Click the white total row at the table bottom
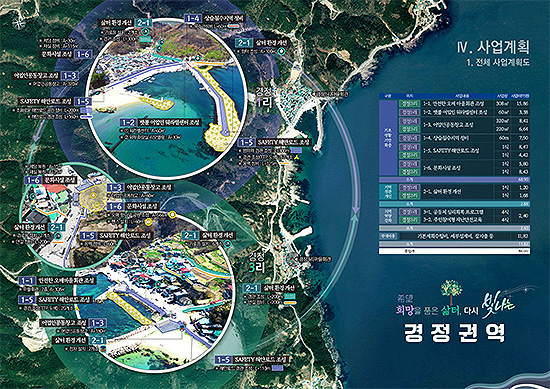 (454, 251)
